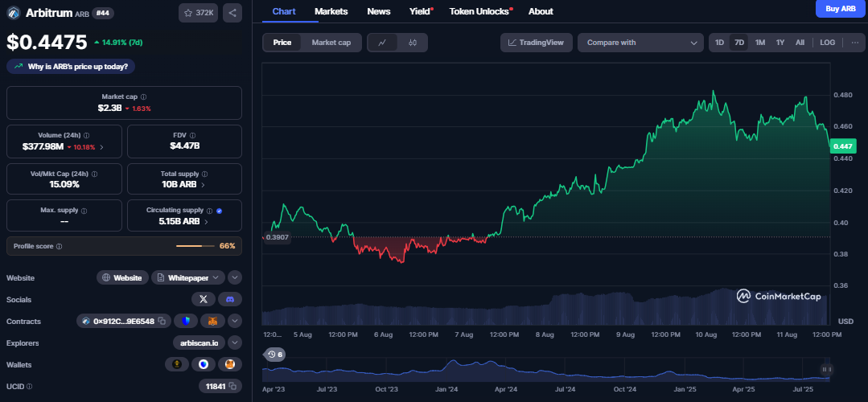Image resolution: width=868 pixels, height=402 pixels.
Task: Click the history clock marker icon
Action: 274,355
